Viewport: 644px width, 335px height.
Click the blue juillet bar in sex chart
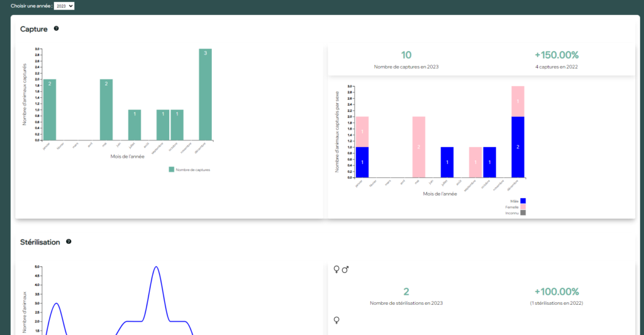point(447,162)
